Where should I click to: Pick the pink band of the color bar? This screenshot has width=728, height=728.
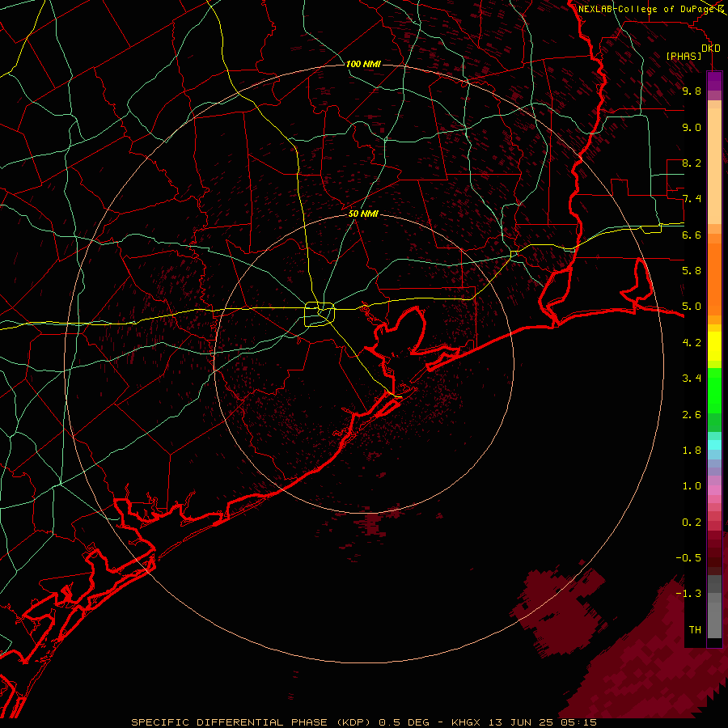pos(714,490)
